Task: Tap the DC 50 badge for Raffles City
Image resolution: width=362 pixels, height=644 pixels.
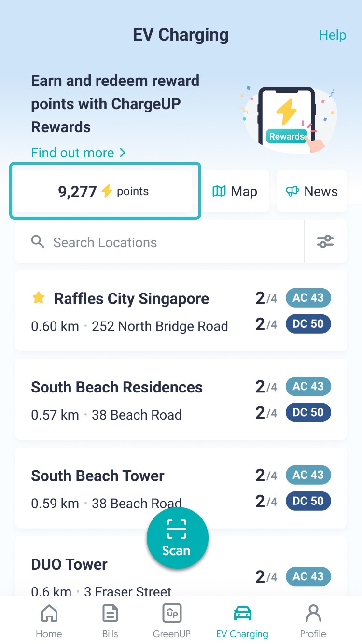Action: pos(308,324)
